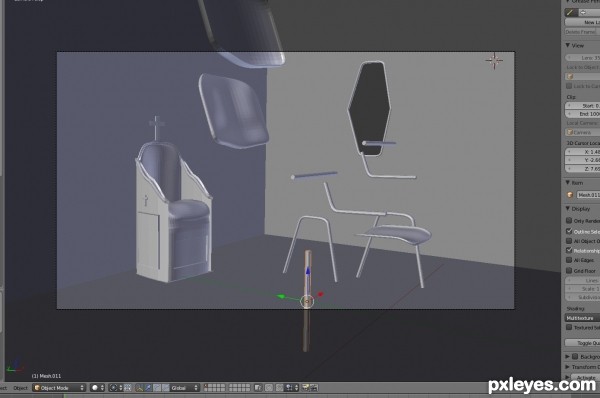Screen dimensions: 600x398
Task: Click the 3D Cursor Y location field
Action: (x=582, y=160)
